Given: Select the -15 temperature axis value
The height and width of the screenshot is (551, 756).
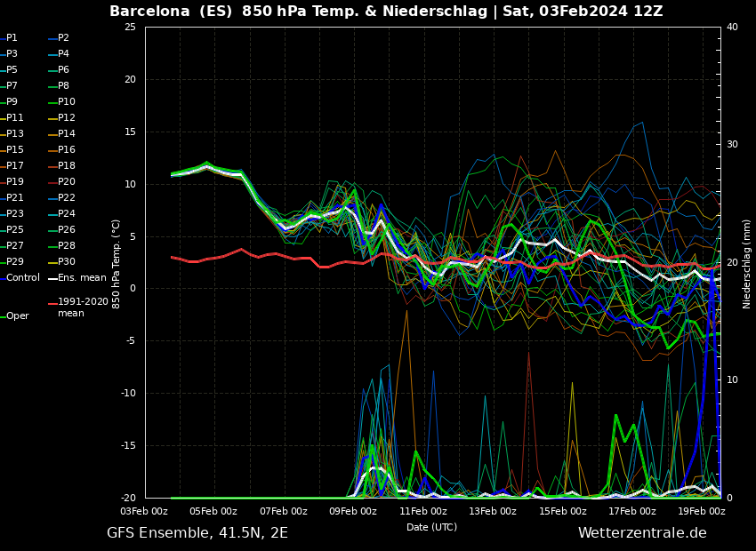Looking at the screenshot, I should click(x=128, y=445).
